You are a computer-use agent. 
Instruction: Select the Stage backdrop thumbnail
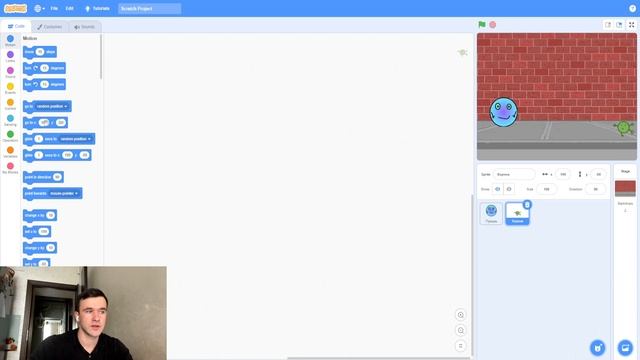[625, 188]
